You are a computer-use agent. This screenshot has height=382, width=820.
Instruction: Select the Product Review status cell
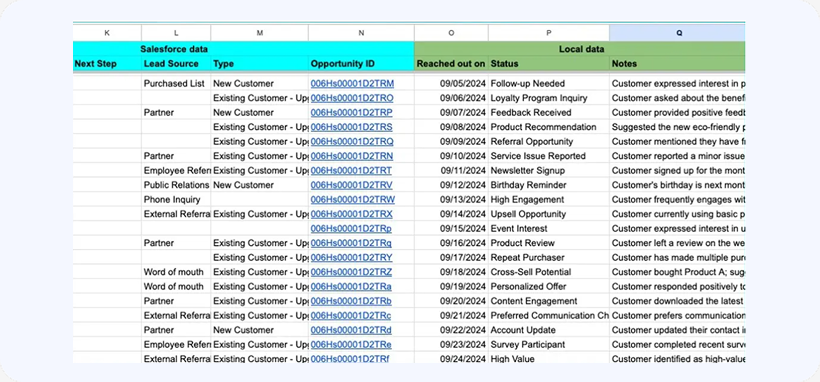[549, 243]
